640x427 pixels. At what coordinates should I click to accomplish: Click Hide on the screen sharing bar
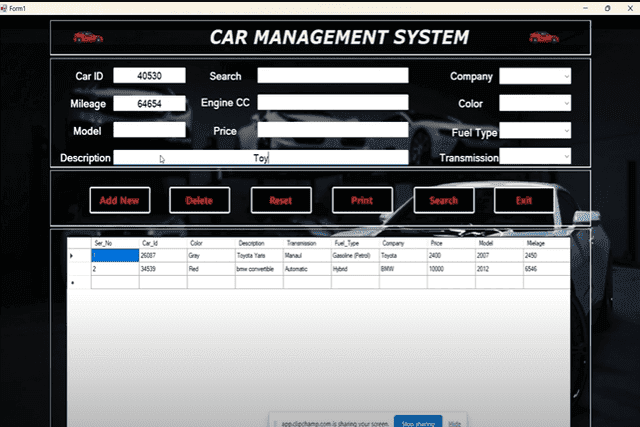point(455,423)
